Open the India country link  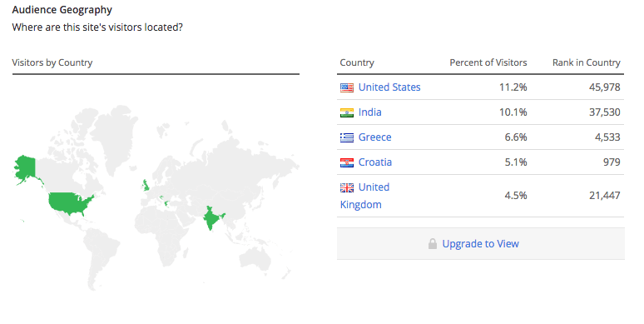tap(369, 112)
